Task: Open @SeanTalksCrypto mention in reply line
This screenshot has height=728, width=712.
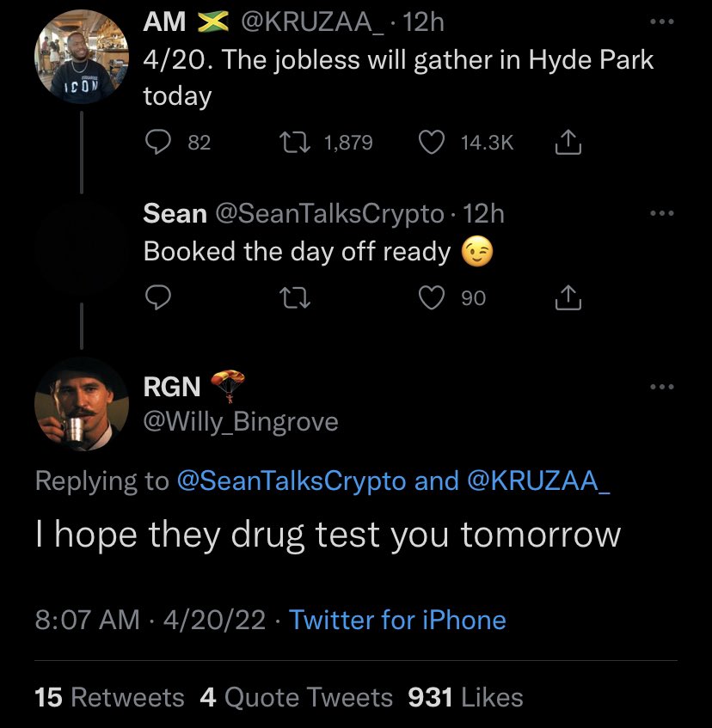Action: (x=292, y=480)
